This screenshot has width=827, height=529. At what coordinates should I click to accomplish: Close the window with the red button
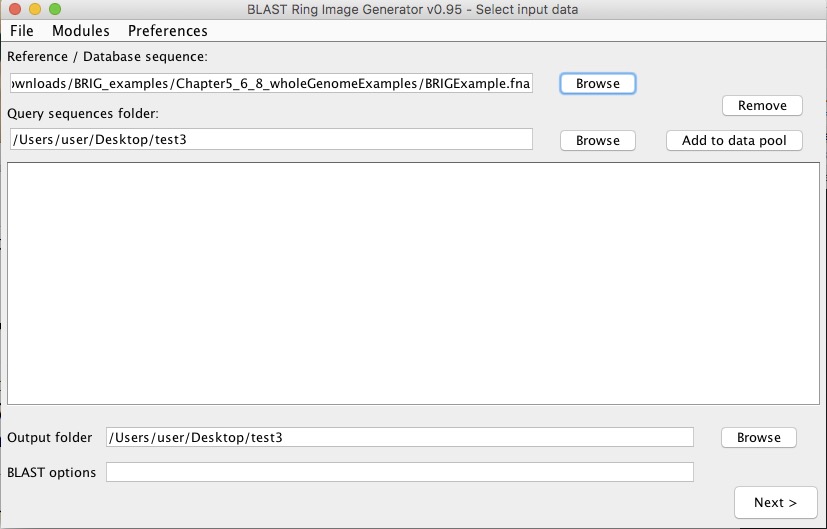click(15, 9)
